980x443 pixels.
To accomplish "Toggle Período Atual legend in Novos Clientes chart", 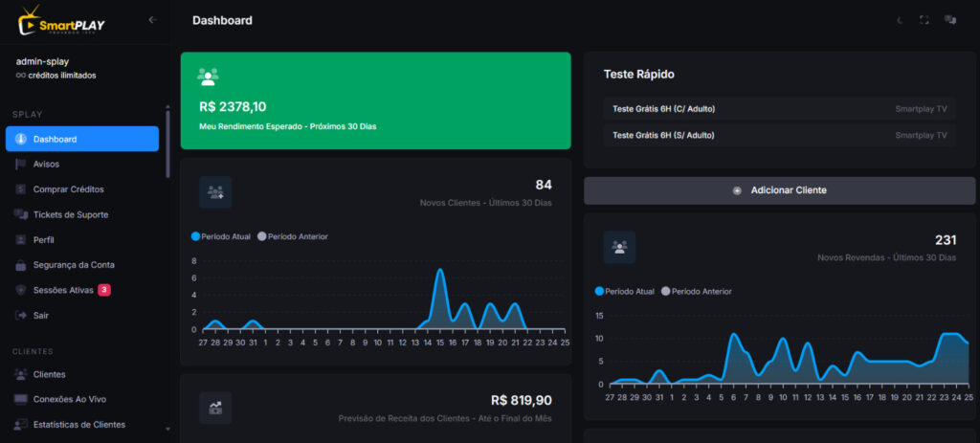I will pos(221,236).
